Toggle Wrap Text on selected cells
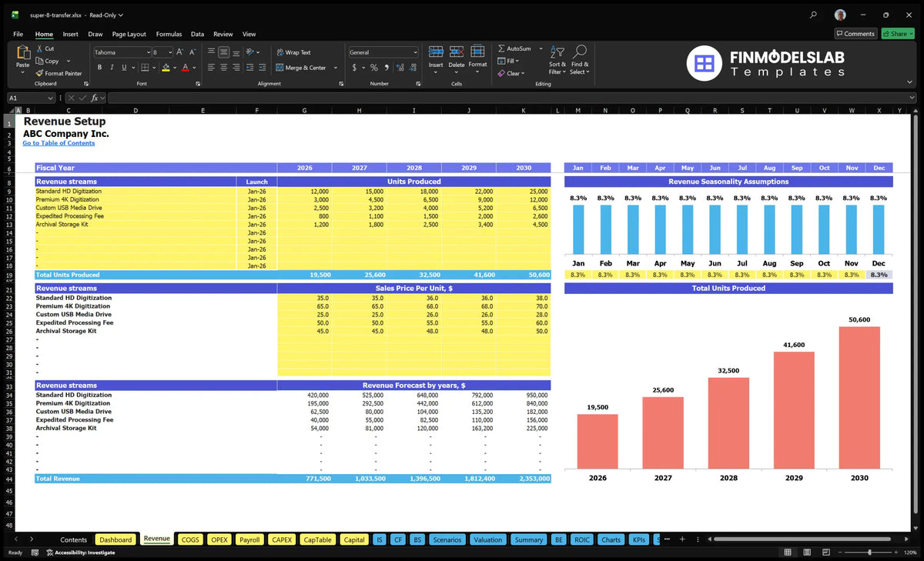This screenshot has height=561, width=924. click(x=293, y=52)
